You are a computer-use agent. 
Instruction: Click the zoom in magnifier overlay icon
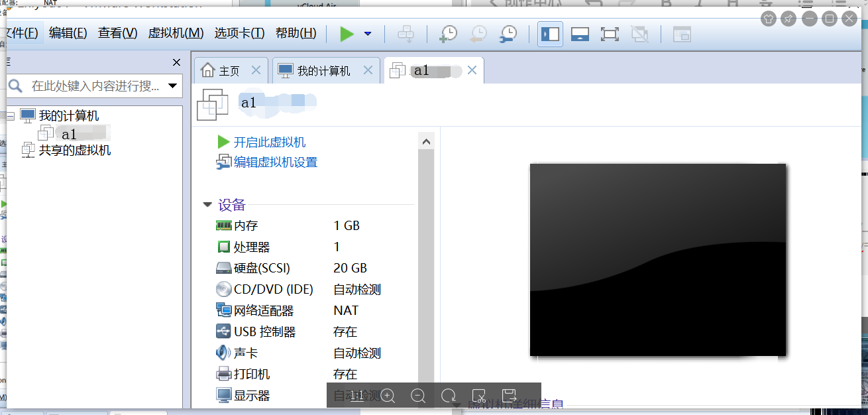(388, 396)
